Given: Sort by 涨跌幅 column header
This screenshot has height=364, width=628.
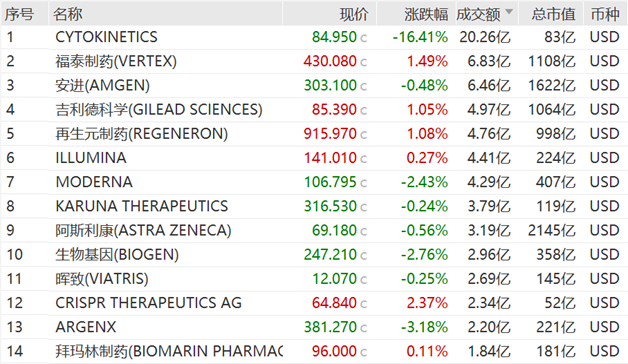Looking at the screenshot, I should (426, 14).
